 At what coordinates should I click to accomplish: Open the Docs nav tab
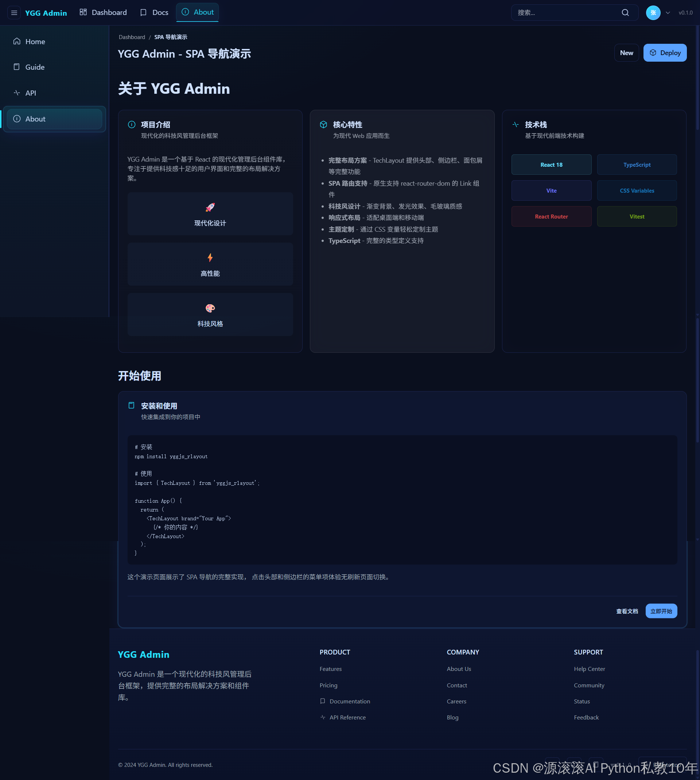tap(154, 12)
